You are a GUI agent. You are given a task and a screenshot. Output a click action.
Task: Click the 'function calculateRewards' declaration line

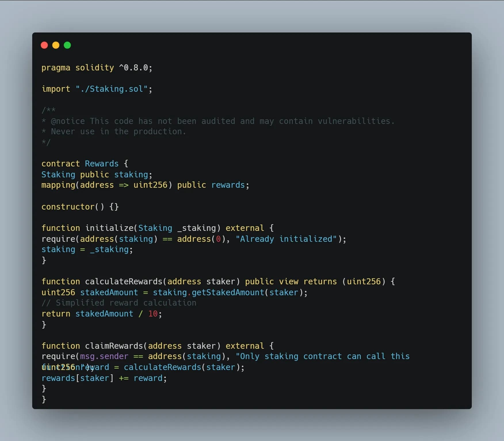pyautogui.click(x=218, y=281)
